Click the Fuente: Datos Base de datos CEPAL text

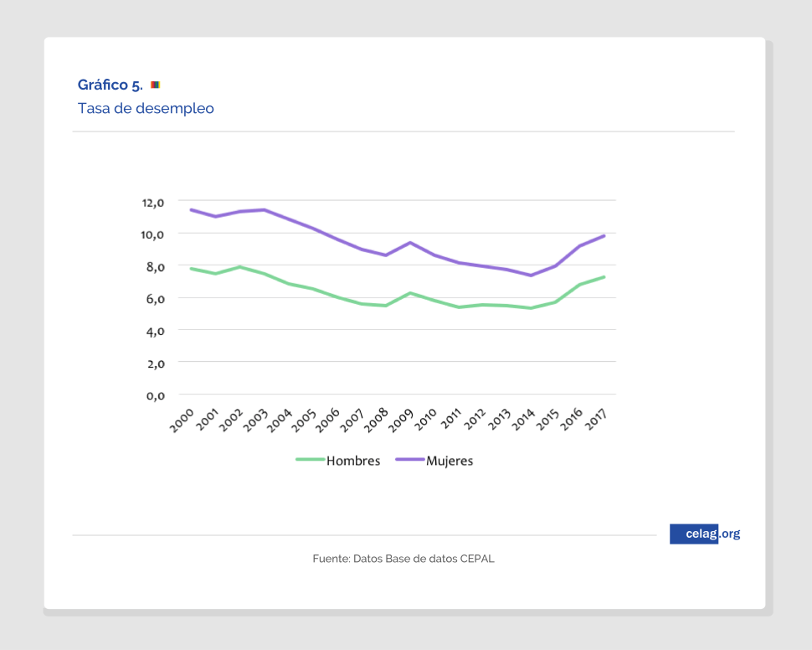(403, 558)
